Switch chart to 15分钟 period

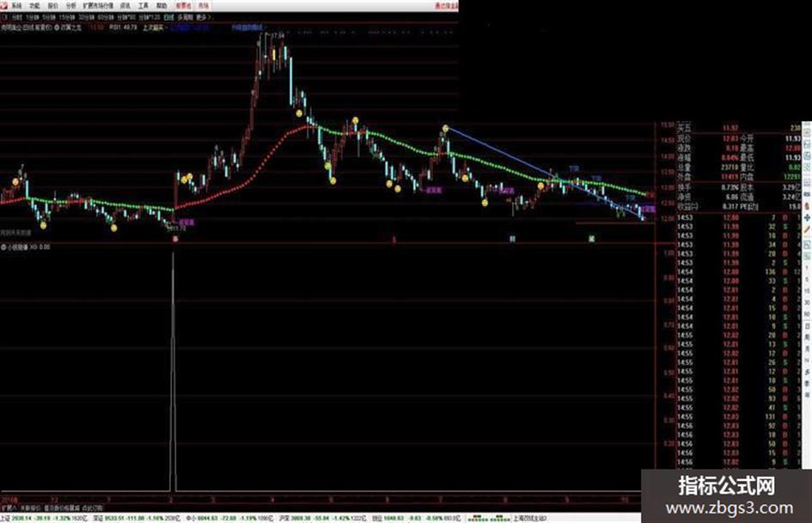coord(67,17)
